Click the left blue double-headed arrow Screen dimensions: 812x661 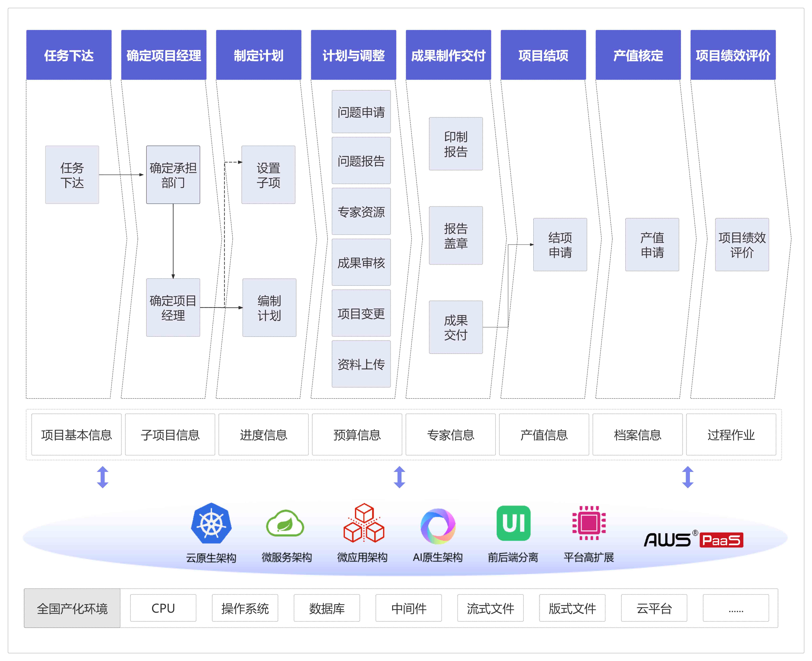[103, 477]
